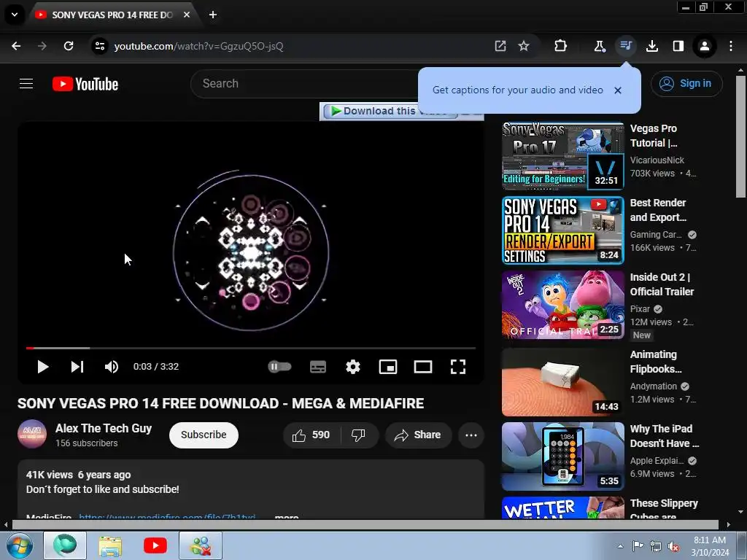Open browser downloads
Image resolution: width=747 pixels, height=560 pixels.
(652, 46)
